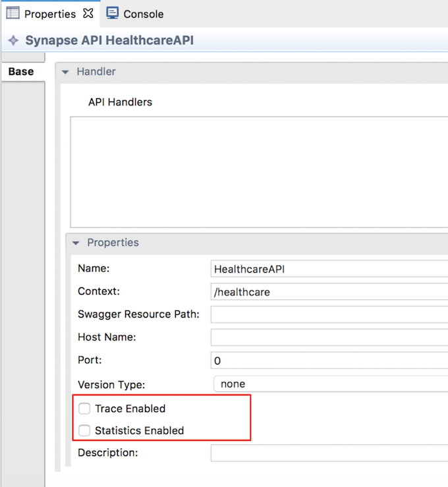
Task: Click the Port field showing 0
Action: tap(329, 360)
